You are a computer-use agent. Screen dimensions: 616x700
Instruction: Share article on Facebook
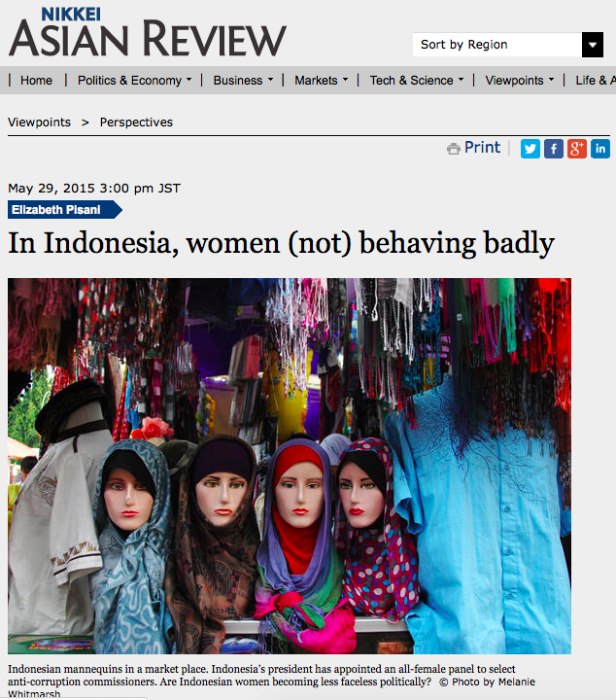click(553, 149)
